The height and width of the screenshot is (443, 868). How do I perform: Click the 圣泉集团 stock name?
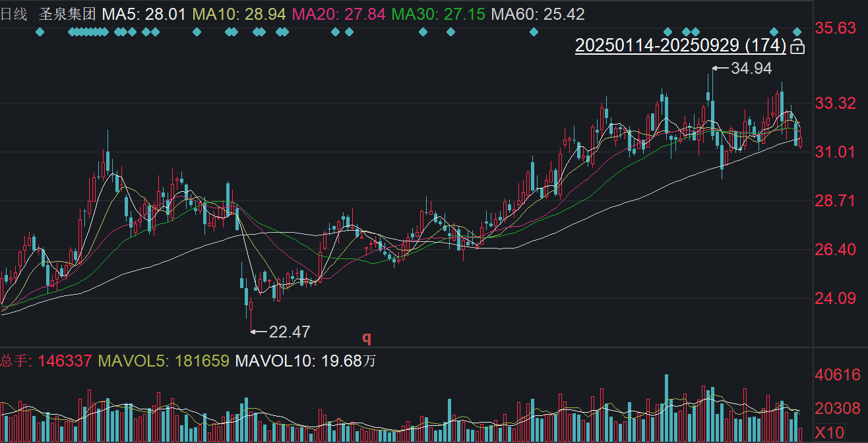(67, 14)
